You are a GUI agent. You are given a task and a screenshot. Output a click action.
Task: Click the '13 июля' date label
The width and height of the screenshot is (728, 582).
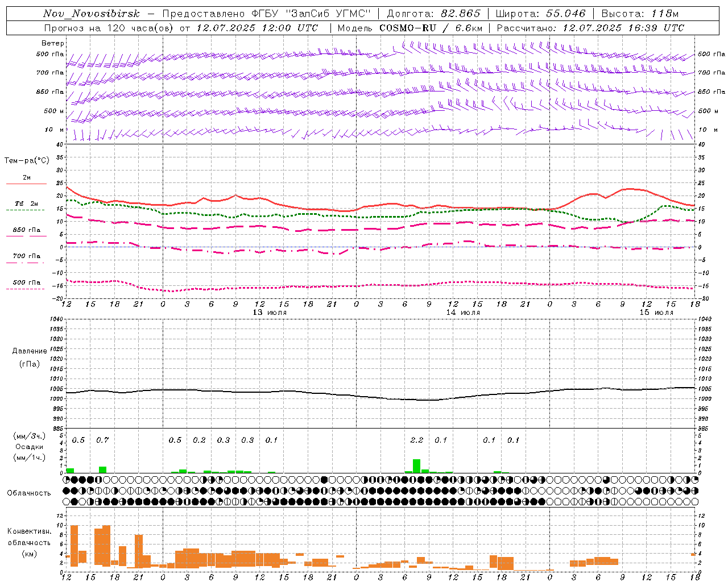click(270, 313)
